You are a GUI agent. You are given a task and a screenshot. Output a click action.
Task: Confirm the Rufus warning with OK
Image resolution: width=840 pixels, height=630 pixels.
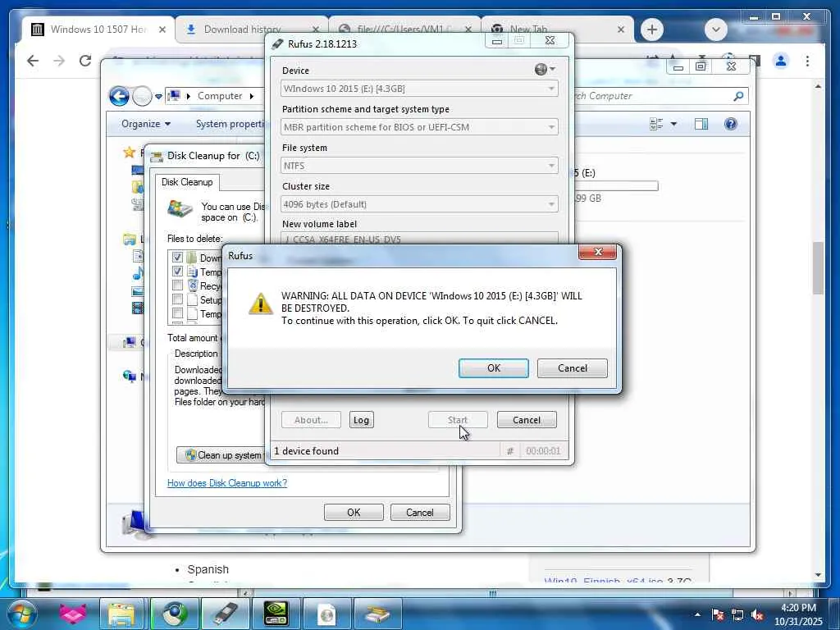[493, 368]
